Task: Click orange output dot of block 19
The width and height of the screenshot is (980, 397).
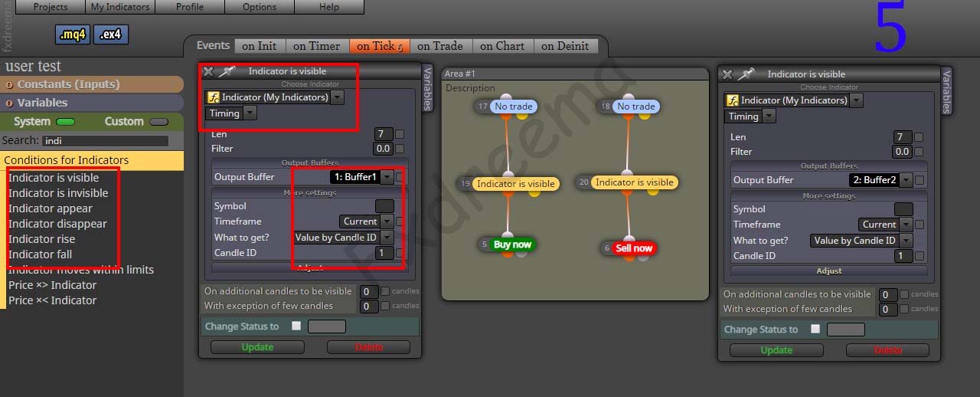Action: [508, 194]
